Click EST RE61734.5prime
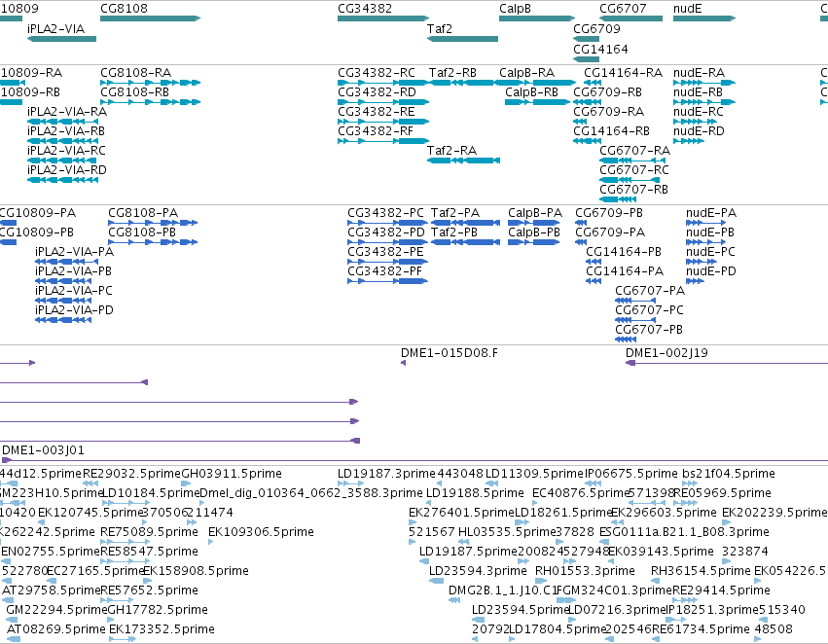Viewport: 828px width, 644px height. click(701, 629)
